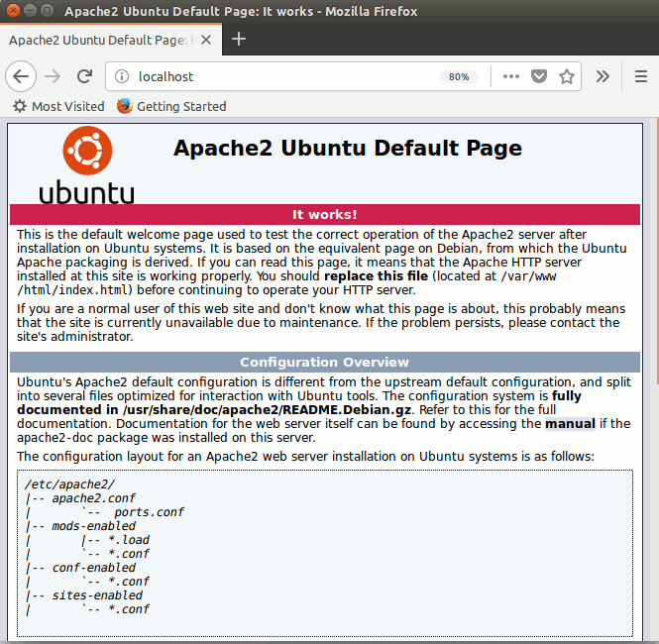The image size is (659, 644).
Task: Go back with the back arrow
Action: pyautogui.click(x=21, y=76)
